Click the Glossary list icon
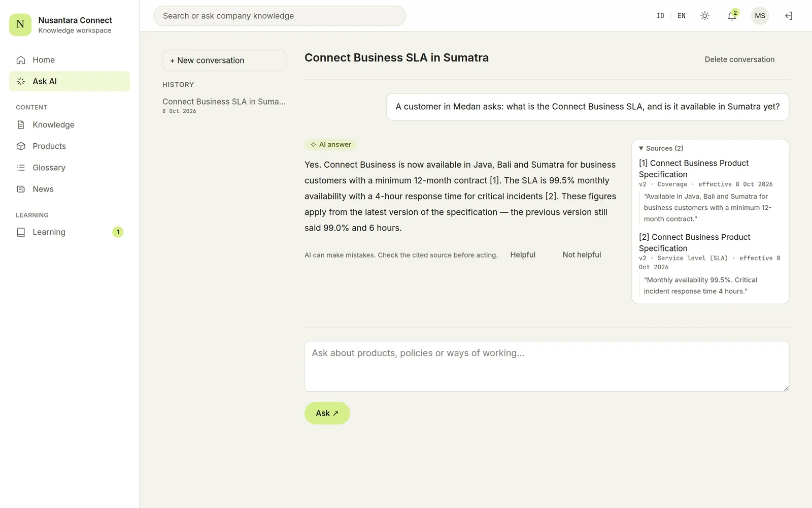 click(21, 168)
